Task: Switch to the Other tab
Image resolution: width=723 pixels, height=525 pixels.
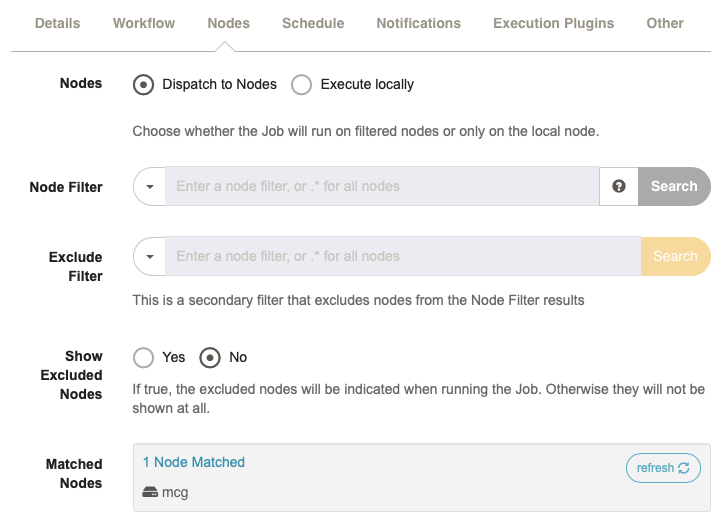Action: click(x=665, y=23)
